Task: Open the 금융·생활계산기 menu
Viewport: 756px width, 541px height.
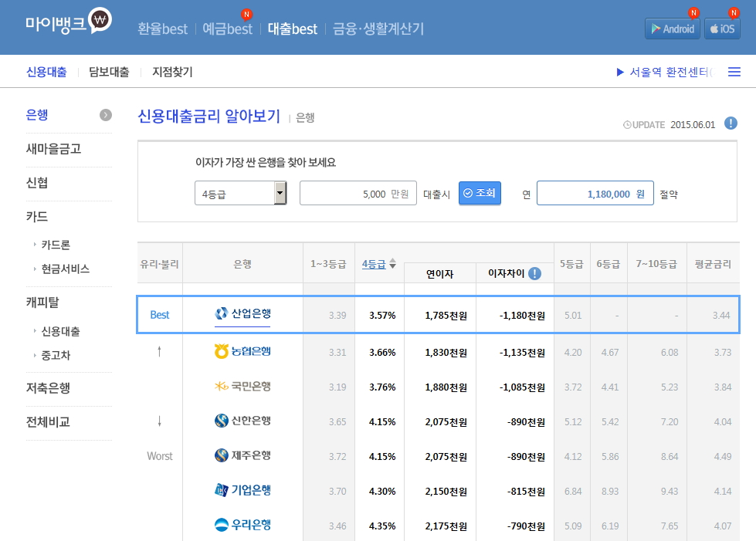Action: [x=378, y=29]
